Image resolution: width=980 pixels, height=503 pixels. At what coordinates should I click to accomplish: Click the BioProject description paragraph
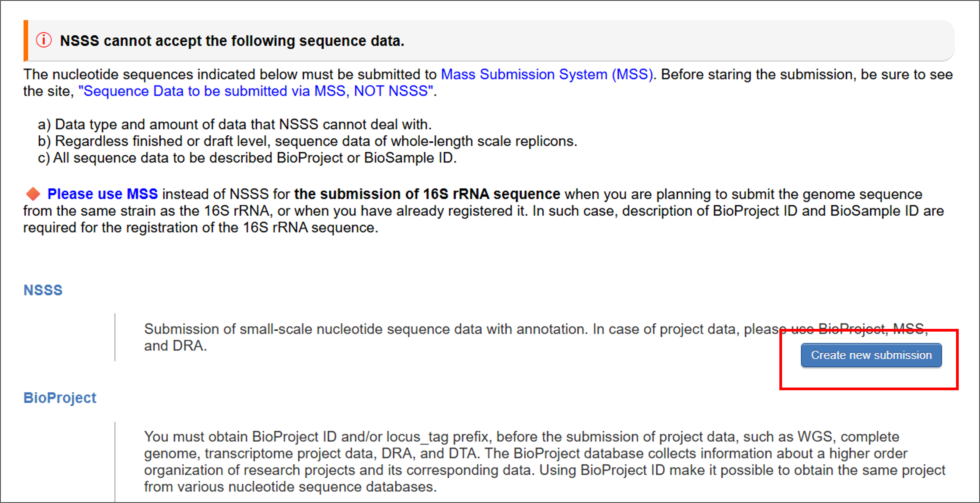pos(533,462)
